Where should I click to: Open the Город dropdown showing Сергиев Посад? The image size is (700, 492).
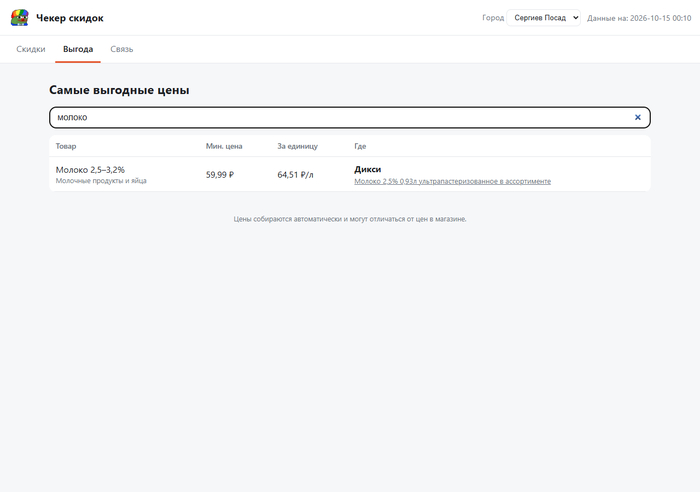click(543, 18)
